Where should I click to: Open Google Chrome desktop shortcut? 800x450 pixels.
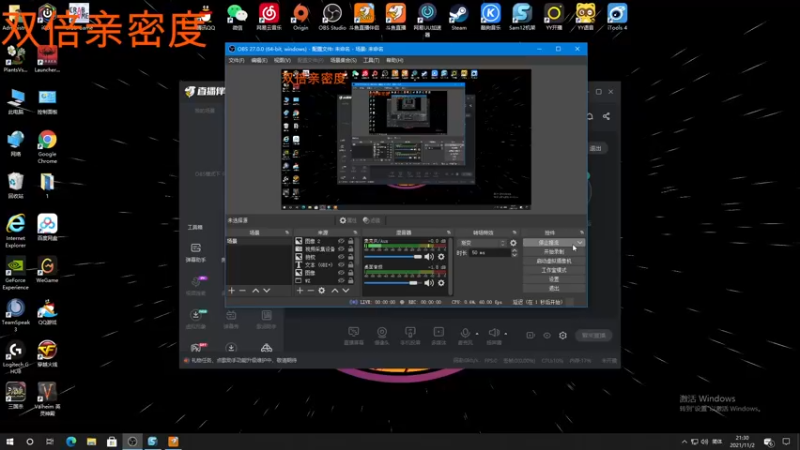click(47, 147)
